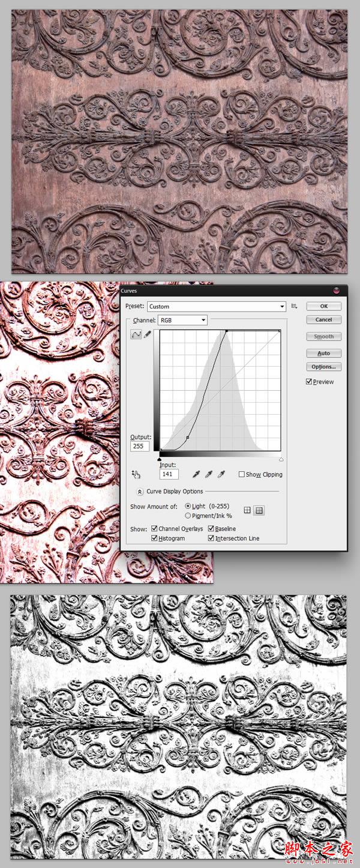Screen dimensions: 360x868
Task: Open the Options... button
Action: click(324, 367)
